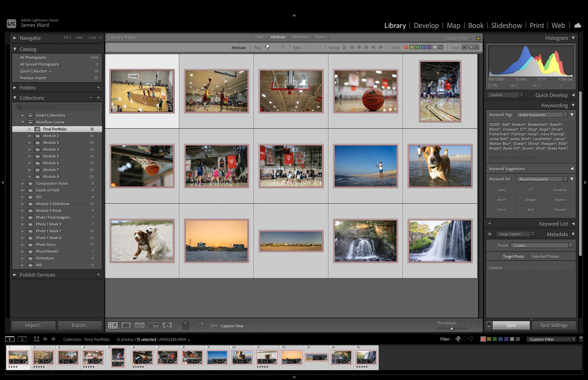Filter by red color label swatch

tap(406, 47)
